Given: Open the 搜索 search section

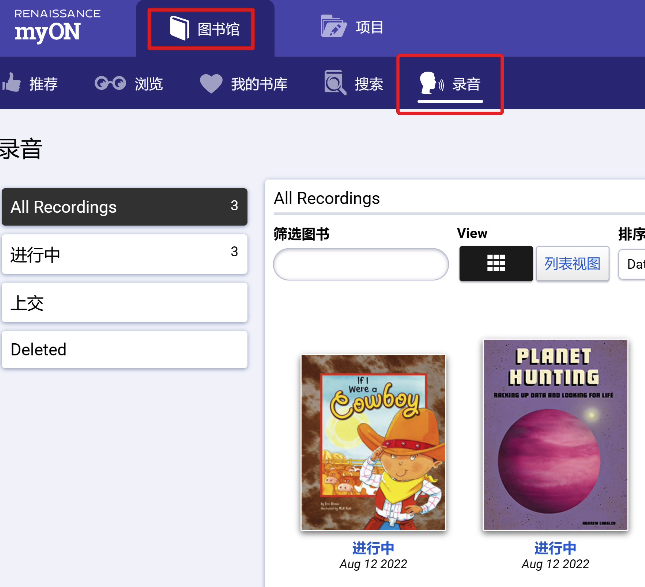Looking at the screenshot, I should click(354, 84).
